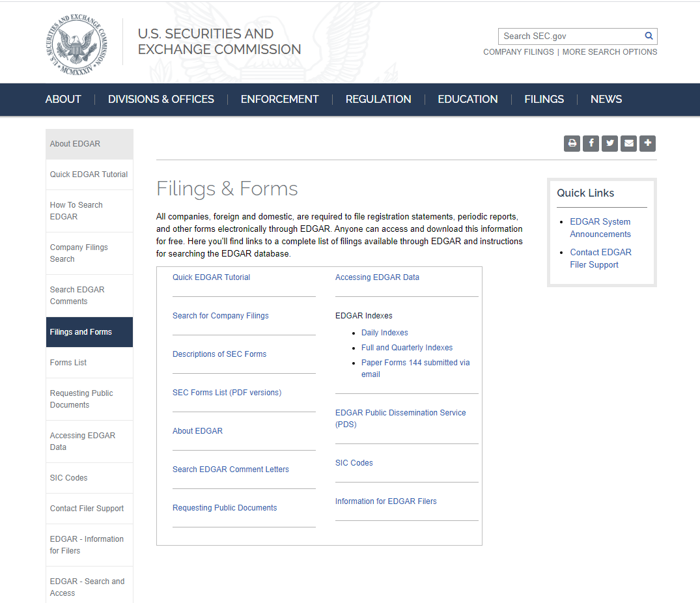
Task: Open Accessing EDGAR Data content link
Action: [377, 277]
